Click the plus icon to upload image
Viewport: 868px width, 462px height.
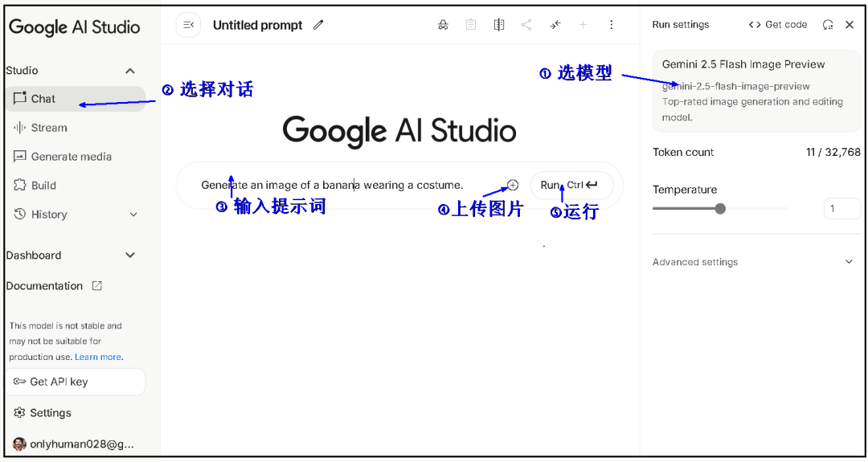click(513, 185)
